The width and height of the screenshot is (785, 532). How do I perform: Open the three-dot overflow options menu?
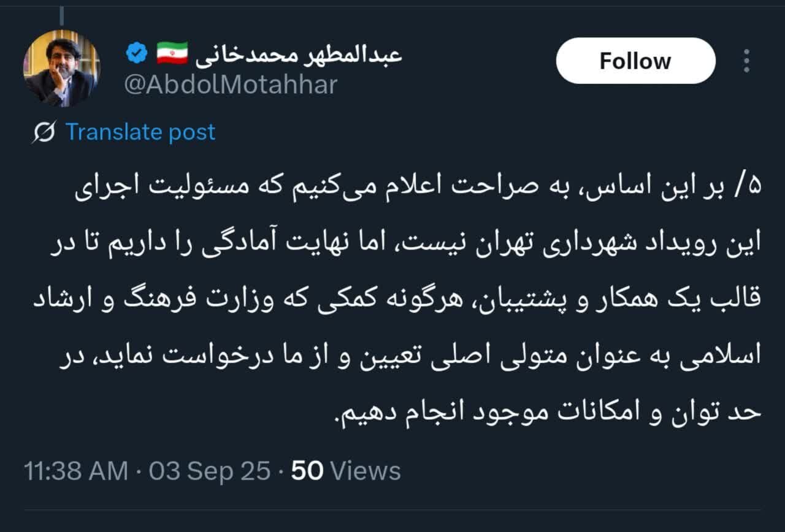(x=746, y=60)
